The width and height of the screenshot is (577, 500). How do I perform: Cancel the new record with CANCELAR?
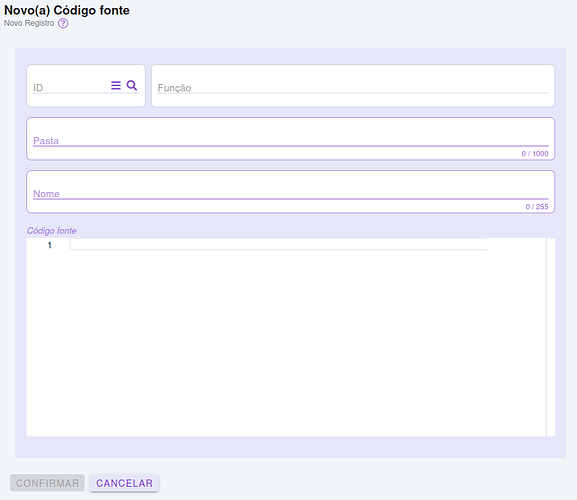(124, 483)
